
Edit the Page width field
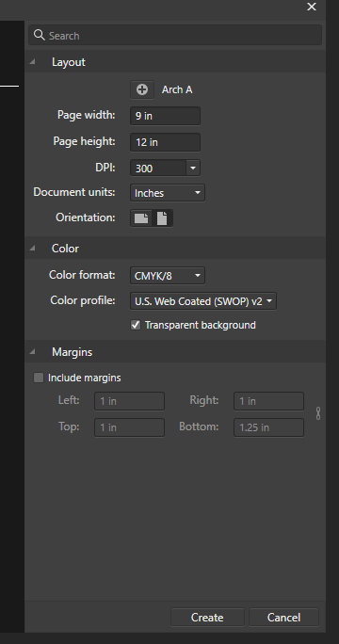pos(165,116)
